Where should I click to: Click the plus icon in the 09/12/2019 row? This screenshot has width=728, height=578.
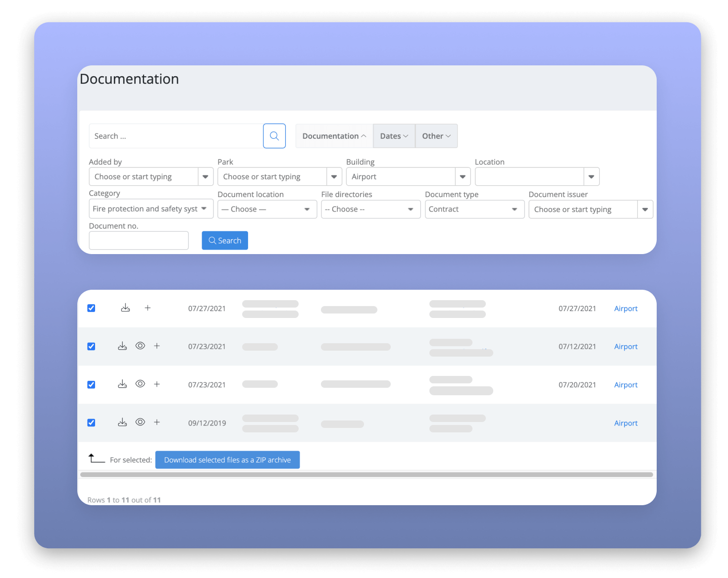(157, 422)
